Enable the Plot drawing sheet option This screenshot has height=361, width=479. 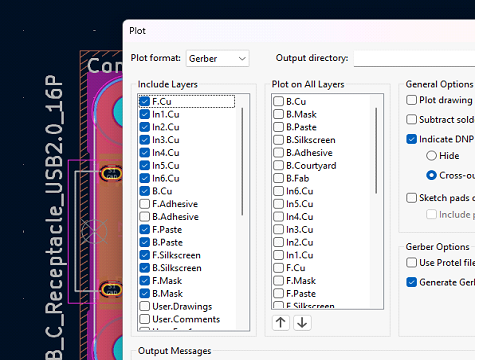point(412,100)
